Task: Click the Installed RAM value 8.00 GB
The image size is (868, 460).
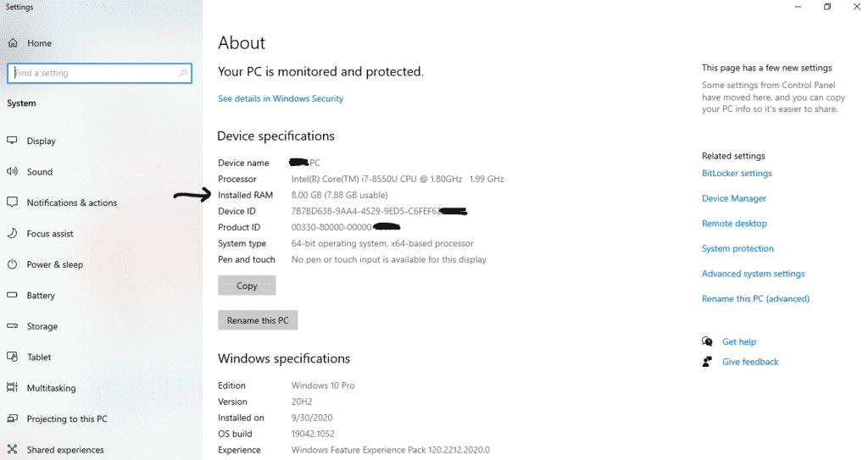Action: pyautogui.click(x=339, y=195)
